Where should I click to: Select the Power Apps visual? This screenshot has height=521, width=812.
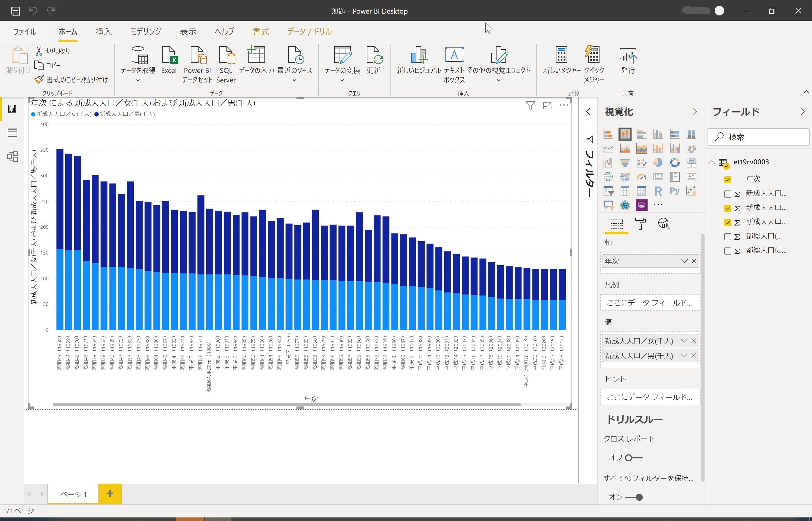(x=641, y=205)
